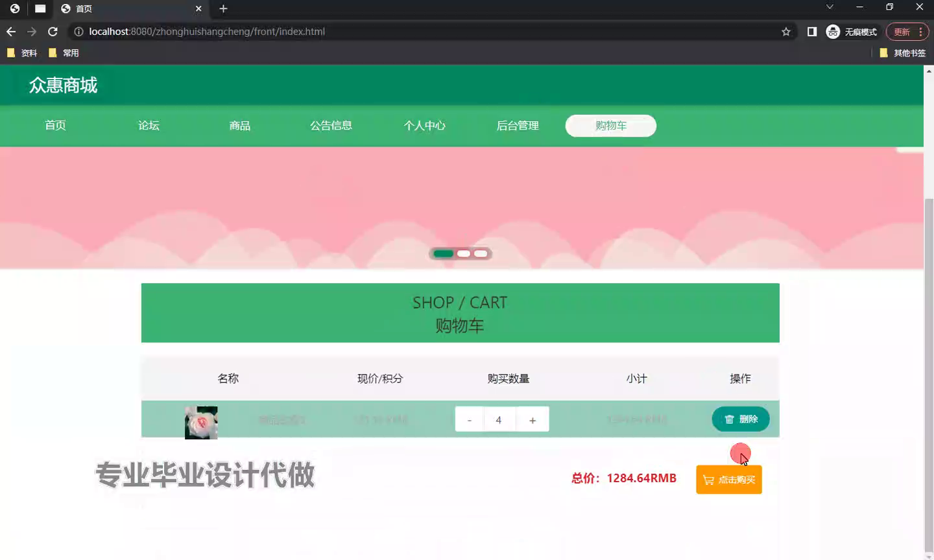Screen dimensions: 934x560
Task: Open the 其他书签 bookmarks folder
Action: tap(902, 53)
